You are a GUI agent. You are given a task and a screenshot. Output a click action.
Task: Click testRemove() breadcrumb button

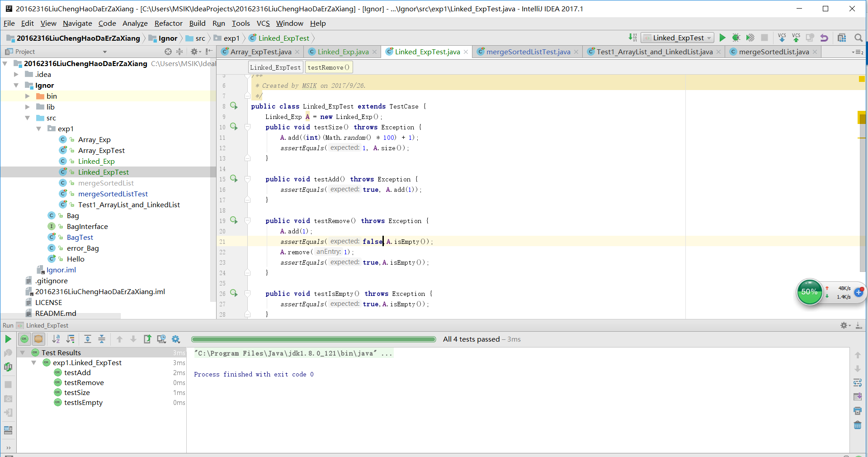click(329, 67)
